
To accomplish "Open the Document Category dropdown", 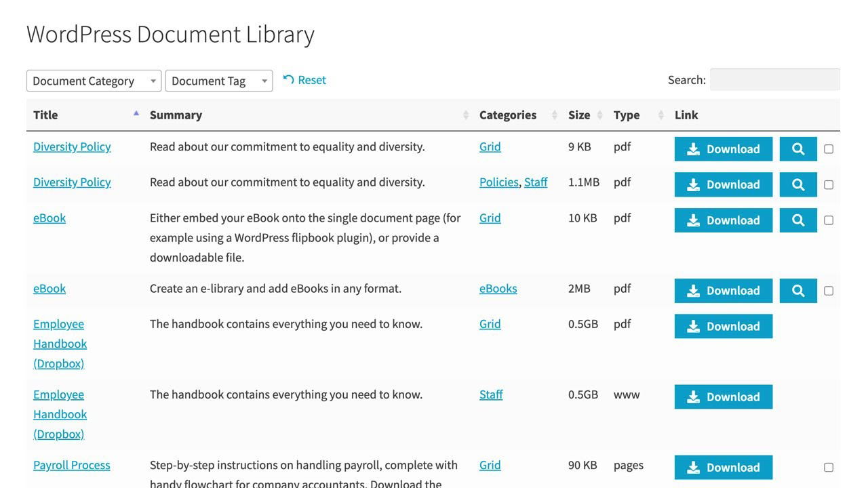I will (94, 81).
